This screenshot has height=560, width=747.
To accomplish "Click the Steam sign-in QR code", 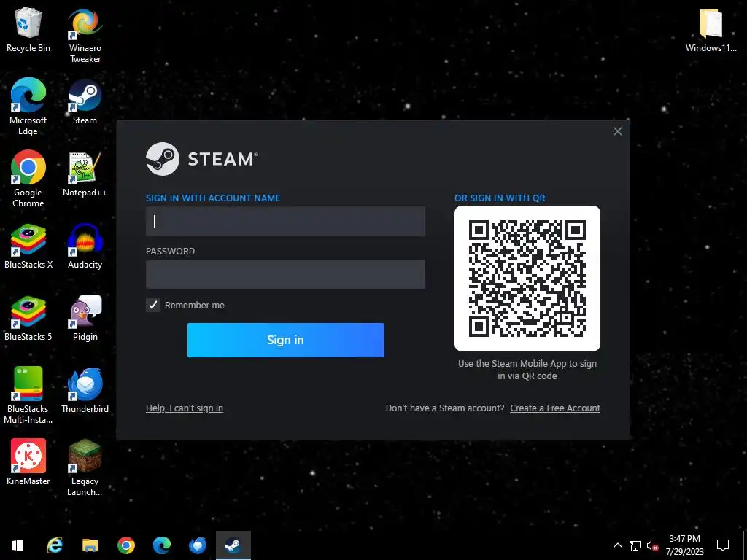I will 527,279.
